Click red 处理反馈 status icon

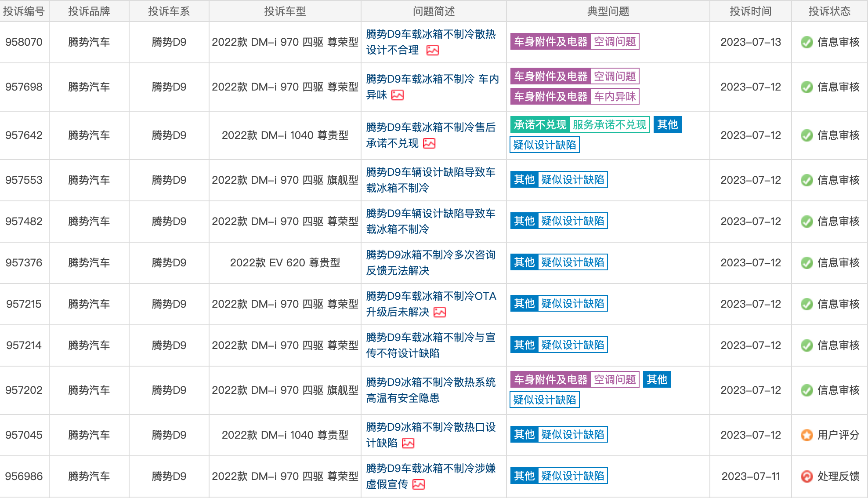point(807,476)
